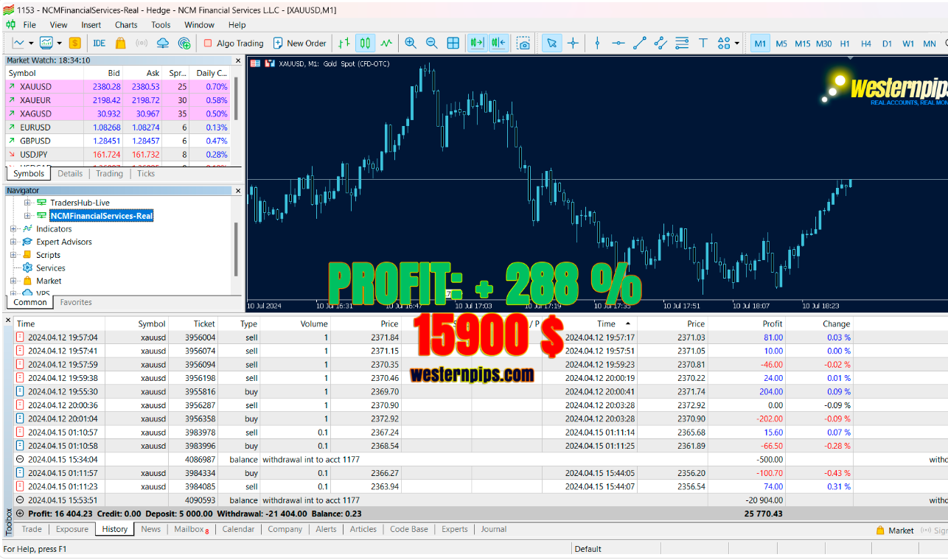Select the text label tool
Image resolution: width=948 pixels, height=560 pixels.
click(x=703, y=43)
